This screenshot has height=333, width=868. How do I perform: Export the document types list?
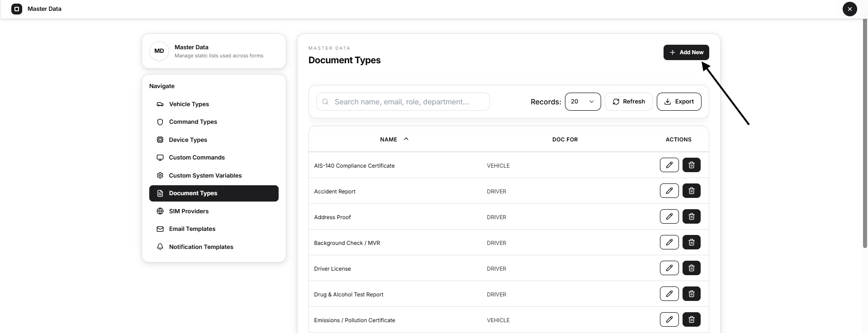(x=679, y=102)
